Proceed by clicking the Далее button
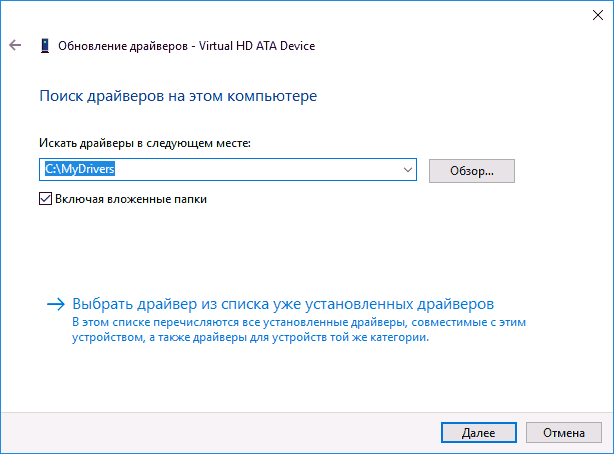614x454 pixels. [479, 432]
